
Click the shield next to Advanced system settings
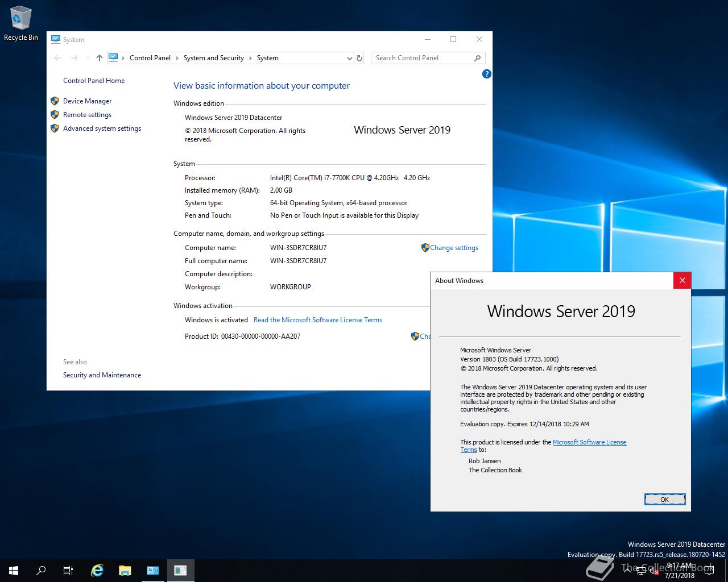pos(55,128)
